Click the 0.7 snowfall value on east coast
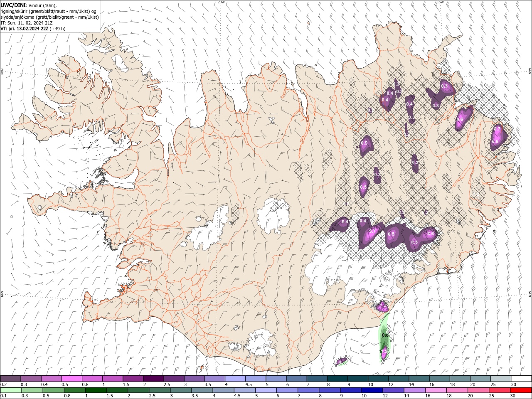 [497, 129]
